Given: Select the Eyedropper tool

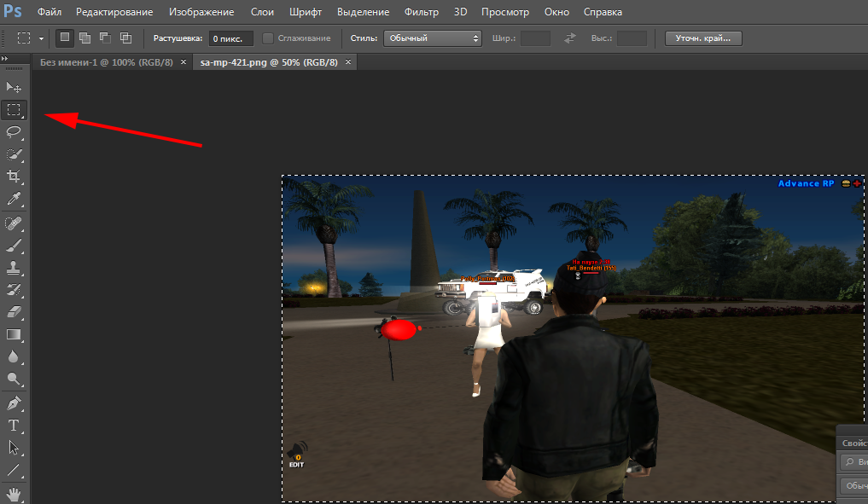Looking at the screenshot, I should (14, 199).
